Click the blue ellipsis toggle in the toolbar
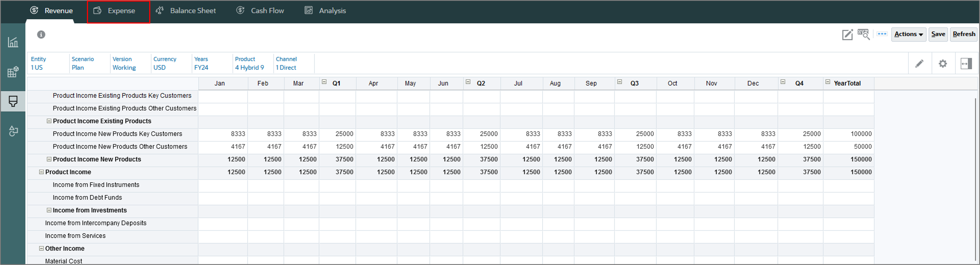980x265 pixels. tap(882, 34)
